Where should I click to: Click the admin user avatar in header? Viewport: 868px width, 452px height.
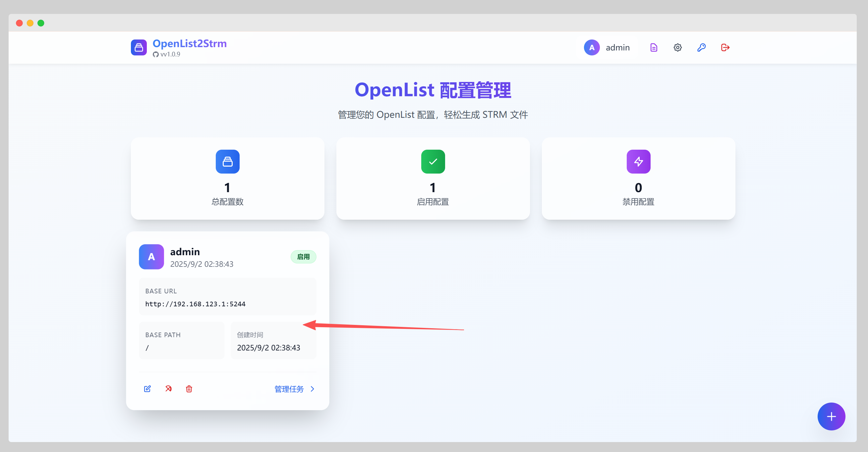pyautogui.click(x=592, y=47)
